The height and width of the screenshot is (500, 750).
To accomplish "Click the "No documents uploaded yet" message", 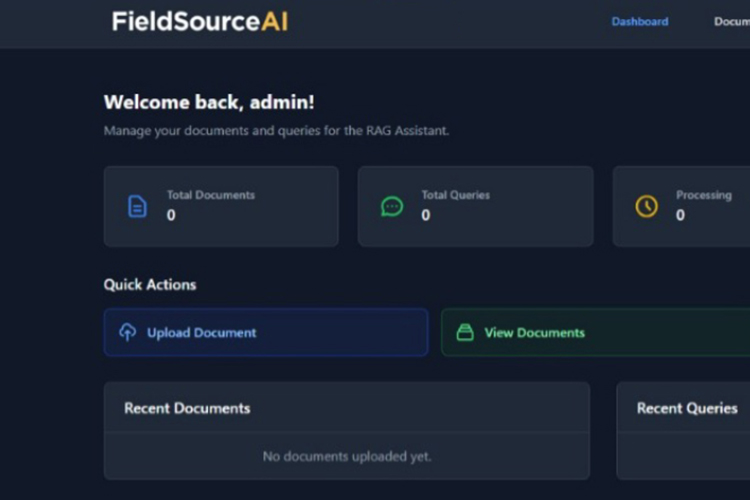I will point(347,456).
